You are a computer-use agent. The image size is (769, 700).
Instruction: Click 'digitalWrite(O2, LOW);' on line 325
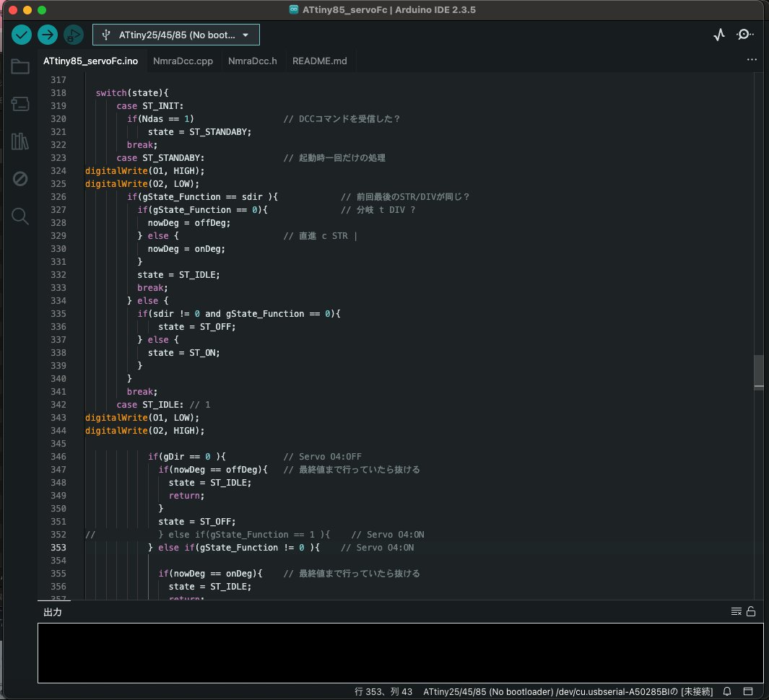tap(142, 184)
